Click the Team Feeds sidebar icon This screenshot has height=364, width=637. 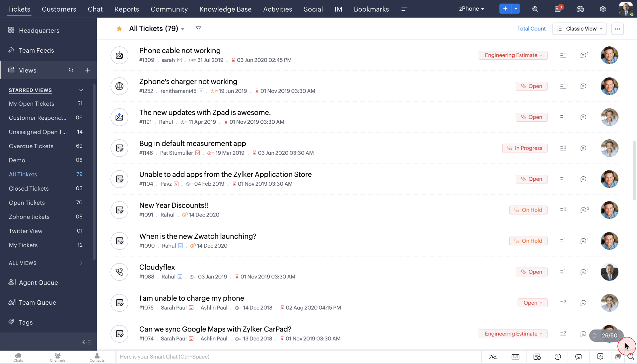(x=11, y=50)
